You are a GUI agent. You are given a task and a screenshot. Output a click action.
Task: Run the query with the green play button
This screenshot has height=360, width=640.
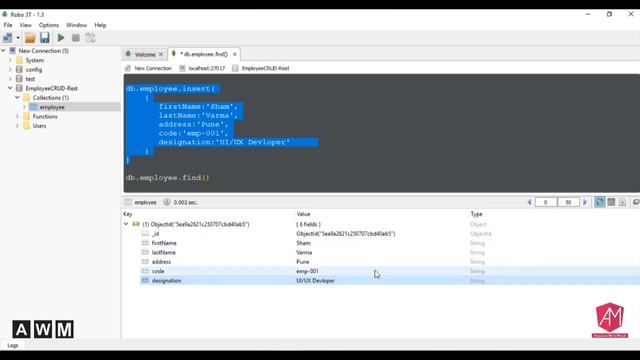61,38
